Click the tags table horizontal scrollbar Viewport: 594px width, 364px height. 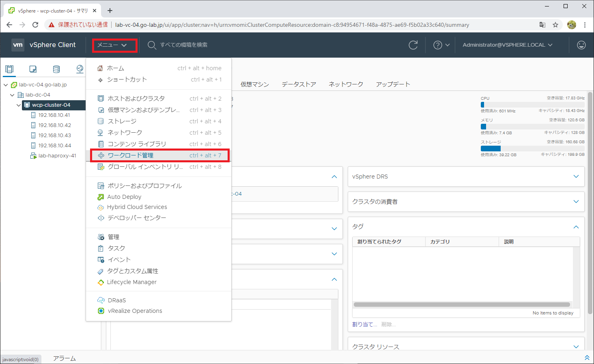(462, 304)
